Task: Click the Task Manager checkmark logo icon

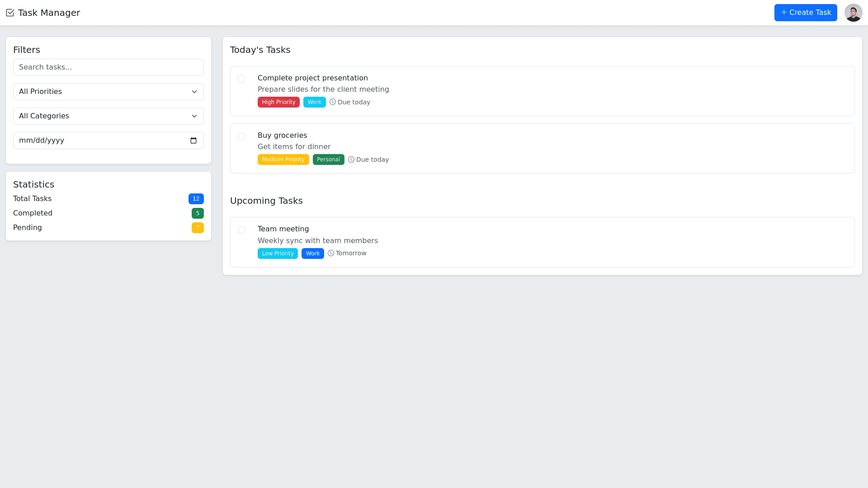Action: tap(10, 13)
